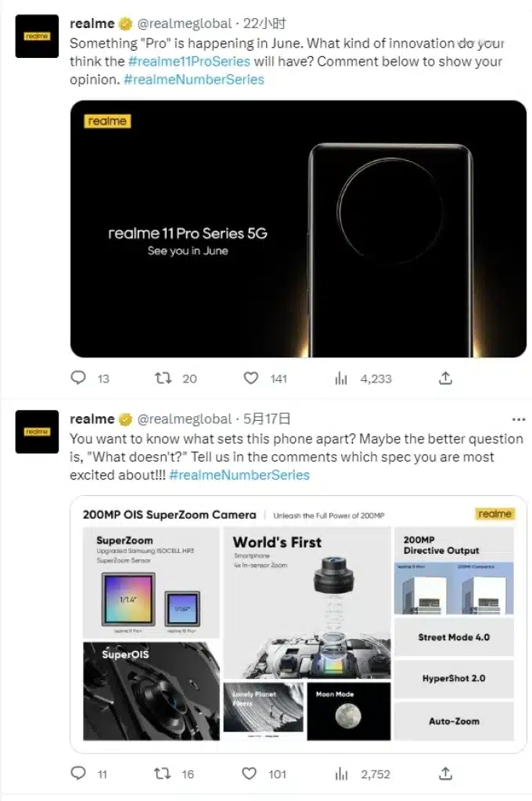Retweet the 200MP SuperZoom camera tweet
The height and width of the screenshot is (801, 532).
click(164, 774)
